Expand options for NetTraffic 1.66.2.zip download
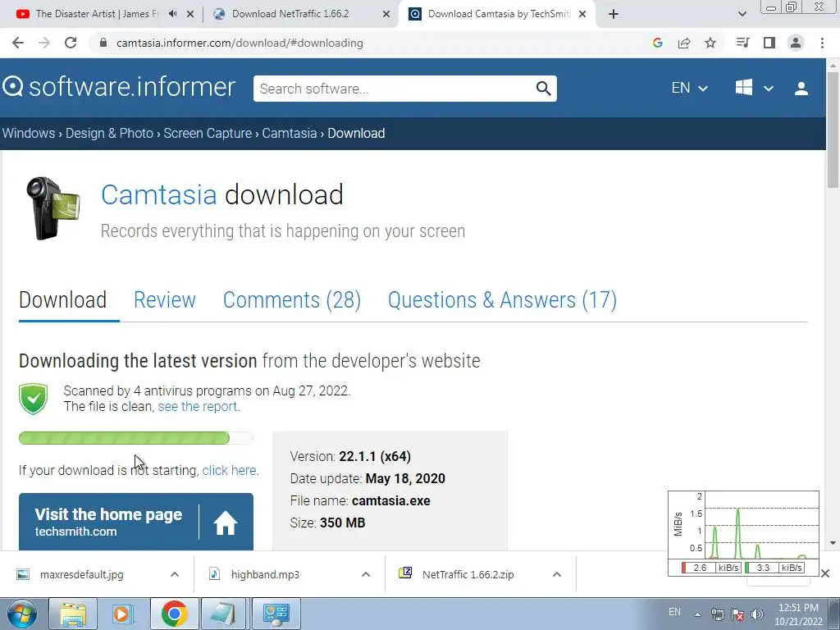 coord(557,574)
